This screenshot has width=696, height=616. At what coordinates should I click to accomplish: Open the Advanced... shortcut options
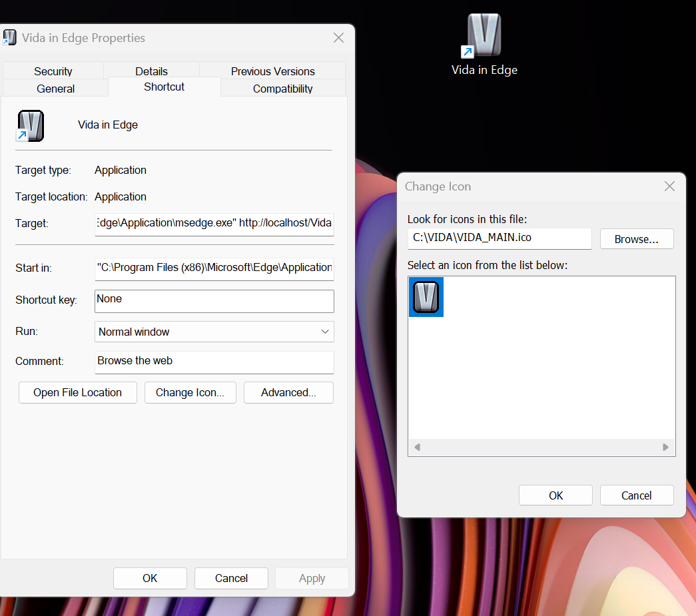click(288, 392)
